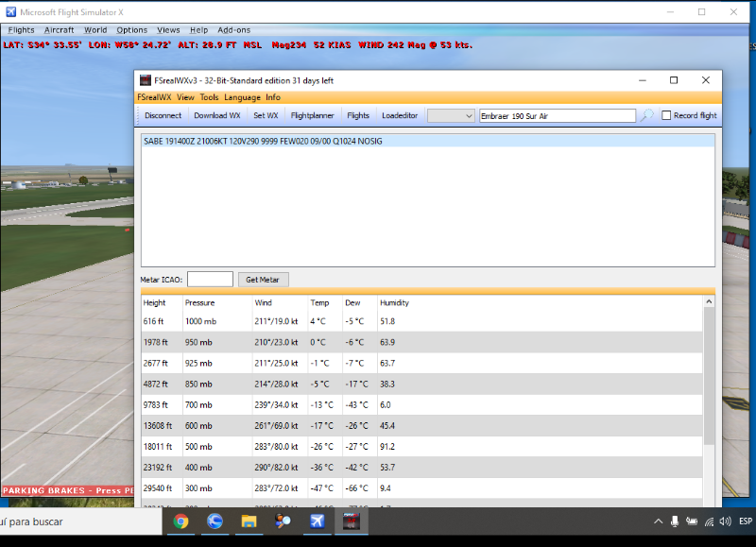Image resolution: width=756 pixels, height=547 pixels.
Task: Switch to Flight Simulator X via taskbar icon
Action: tap(317, 521)
